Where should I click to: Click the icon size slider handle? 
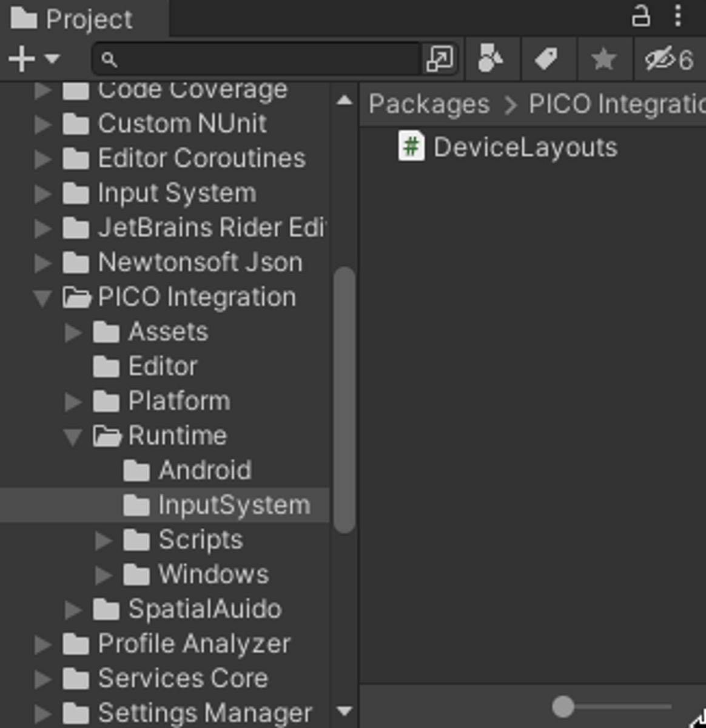click(563, 706)
